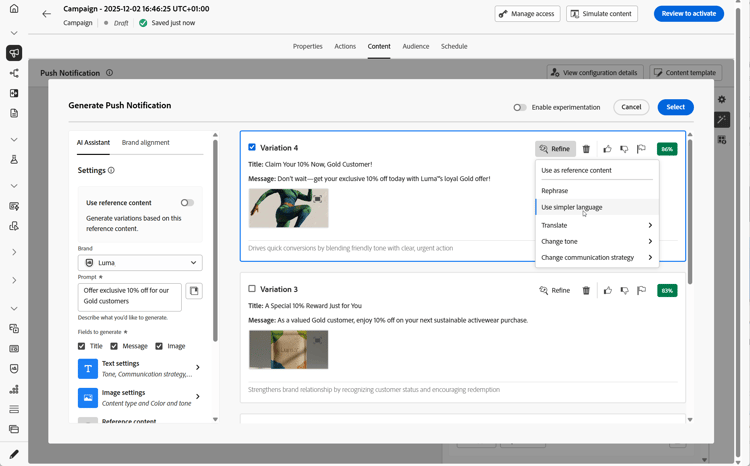Click the Variation 4 athlete image thumbnail
750x466 pixels.
pos(288,208)
